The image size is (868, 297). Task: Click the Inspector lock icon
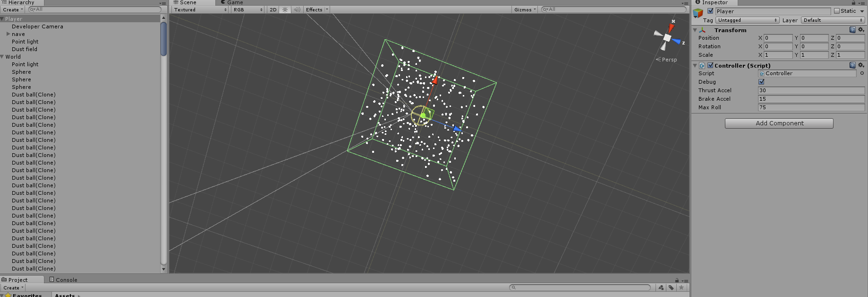853,3
